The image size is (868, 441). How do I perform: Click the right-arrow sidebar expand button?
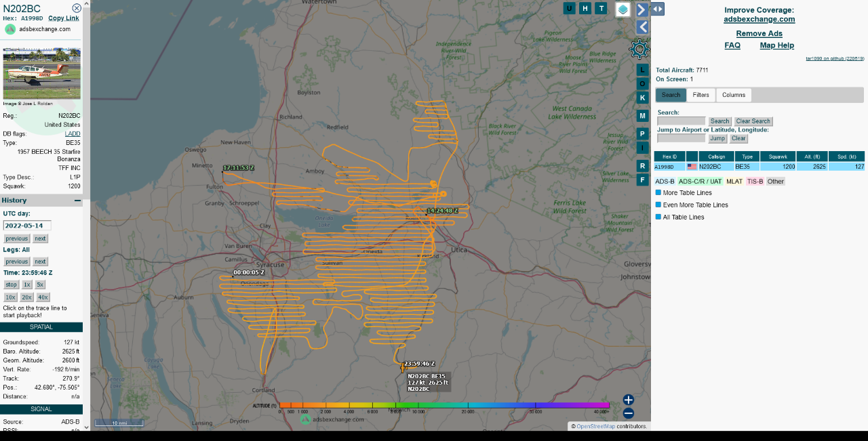(x=642, y=9)
